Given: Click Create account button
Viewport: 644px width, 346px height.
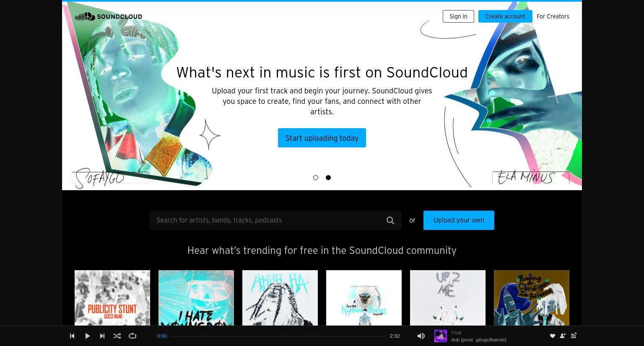Looking at the screenshot, I should pyautogui.click(x=505, y=16).
